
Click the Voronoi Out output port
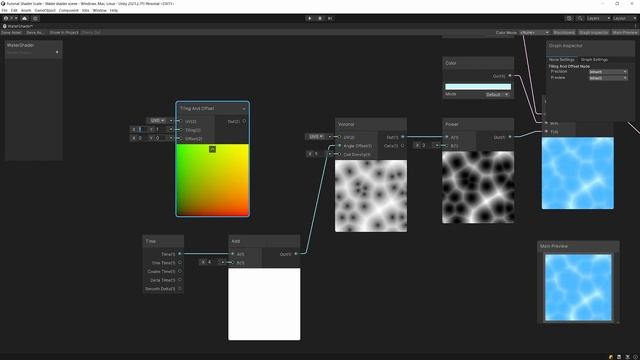point(402,137)
